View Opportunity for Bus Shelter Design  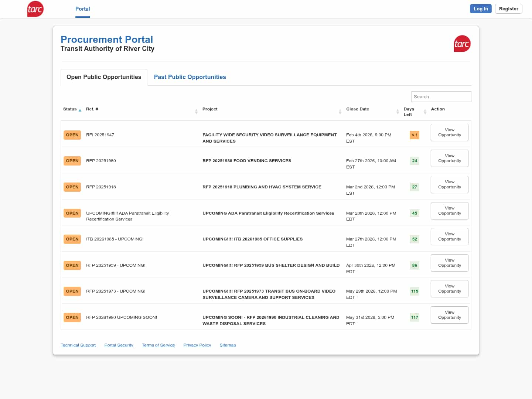click(449, 263)
